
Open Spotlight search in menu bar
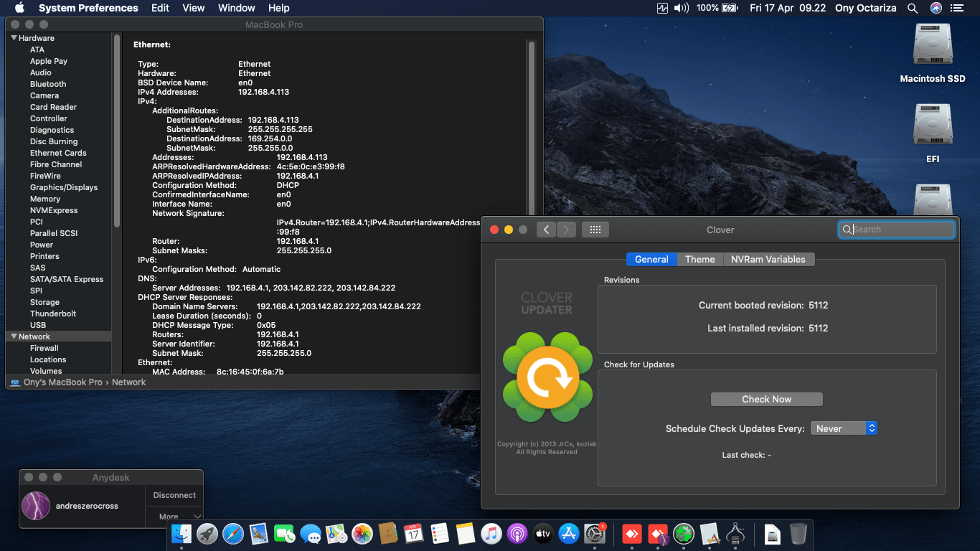pos(913,8)
